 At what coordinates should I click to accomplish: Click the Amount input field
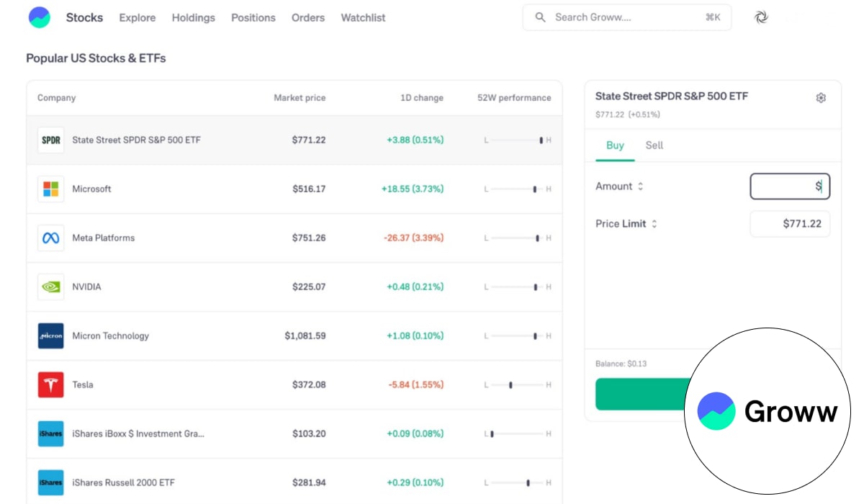click(x=790, y=186)
